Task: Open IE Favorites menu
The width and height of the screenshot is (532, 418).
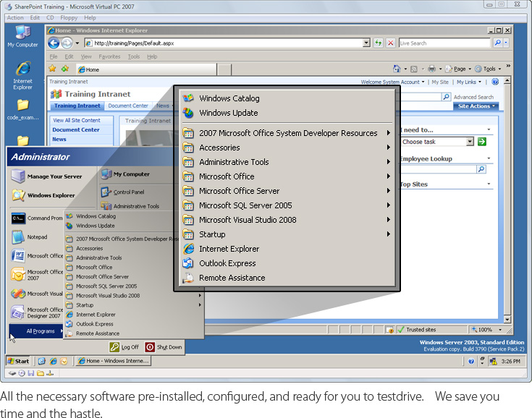Action: click(x=109, y=56)
